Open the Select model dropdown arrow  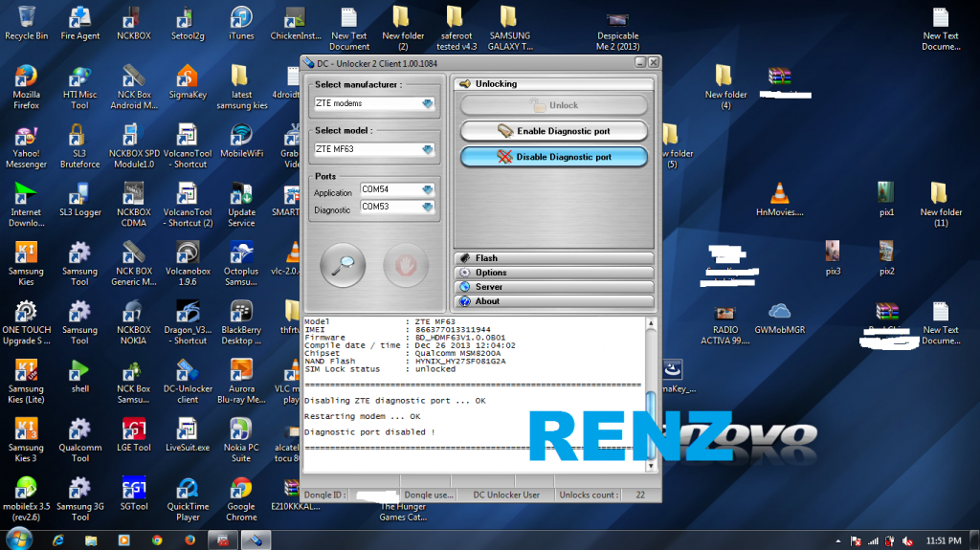click(x=428, y=149)
